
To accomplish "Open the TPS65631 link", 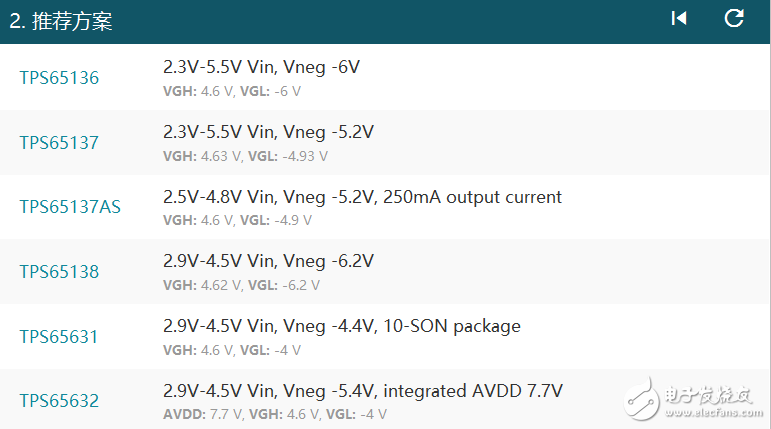I will tap(59, 337).
